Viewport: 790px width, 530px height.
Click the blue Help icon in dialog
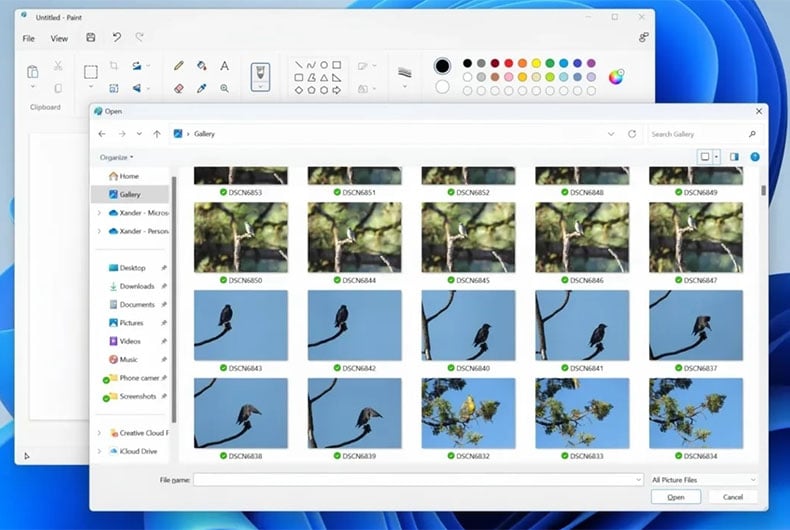point(755,157)
